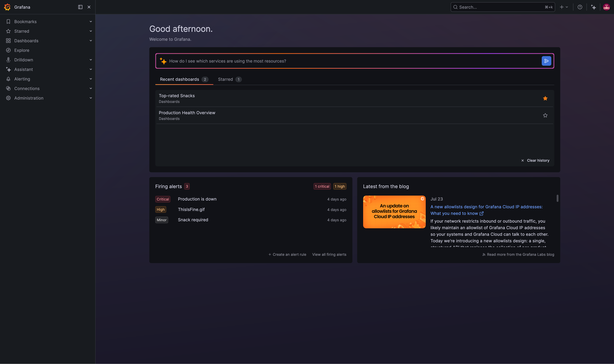614x364 pixels.
Task: Expand the Dashboards section chevron
Action: point(91,41)
